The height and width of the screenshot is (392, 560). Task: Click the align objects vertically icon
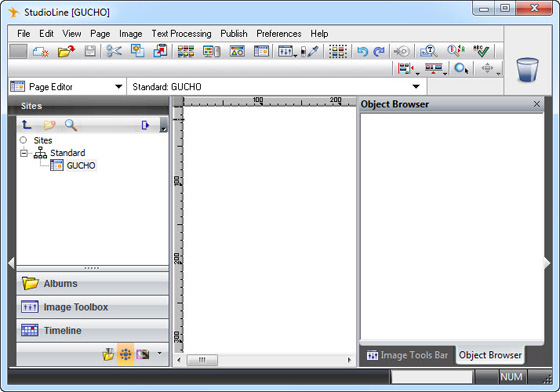coord(433,68)
